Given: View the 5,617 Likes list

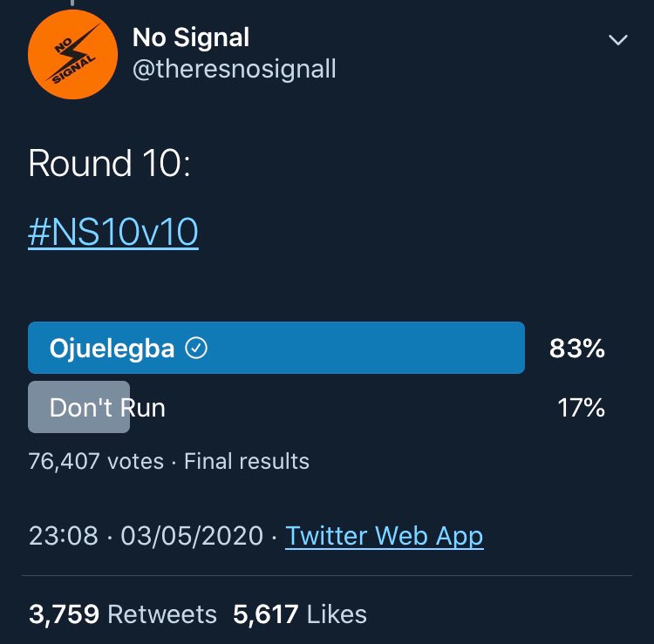Looking at the screenshot, I should (300, 613).
